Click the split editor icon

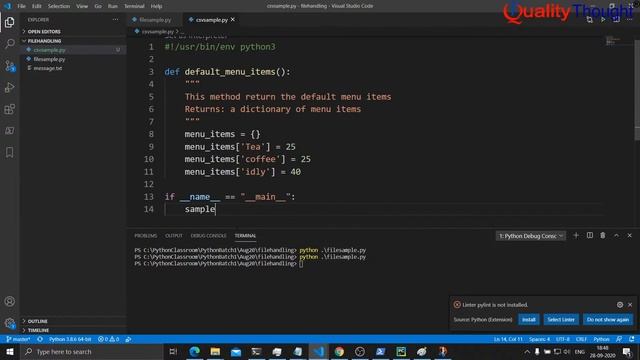coord(616,20)
